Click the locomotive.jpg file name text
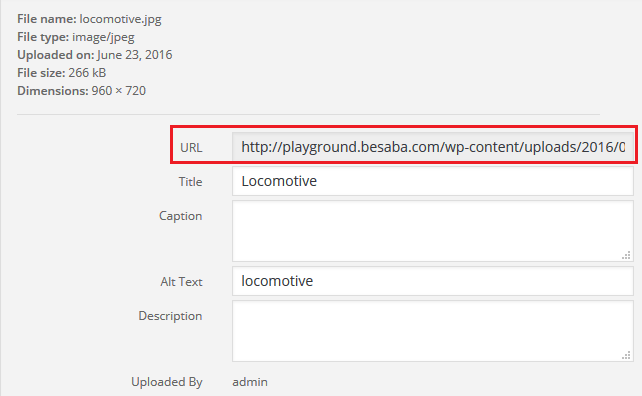 point(120,19)
